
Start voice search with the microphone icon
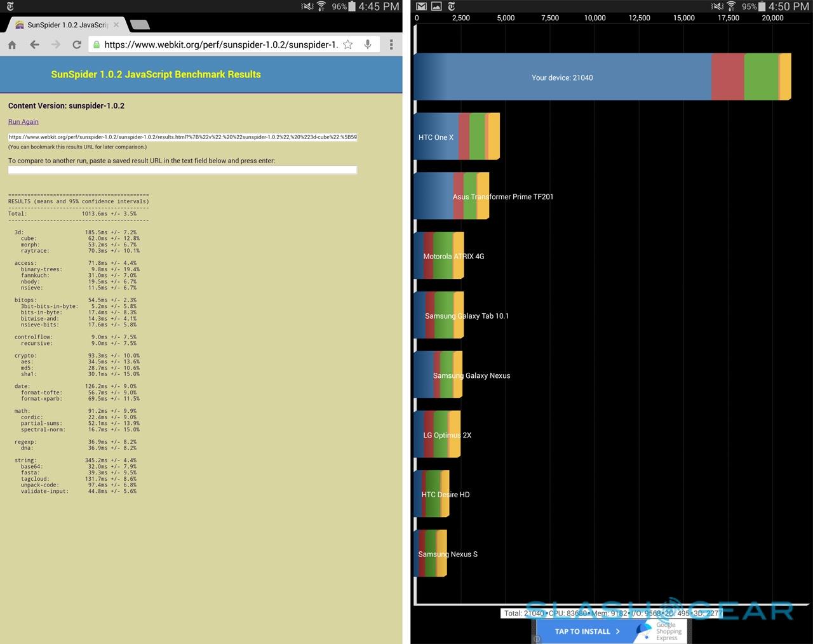pos(368,44)
